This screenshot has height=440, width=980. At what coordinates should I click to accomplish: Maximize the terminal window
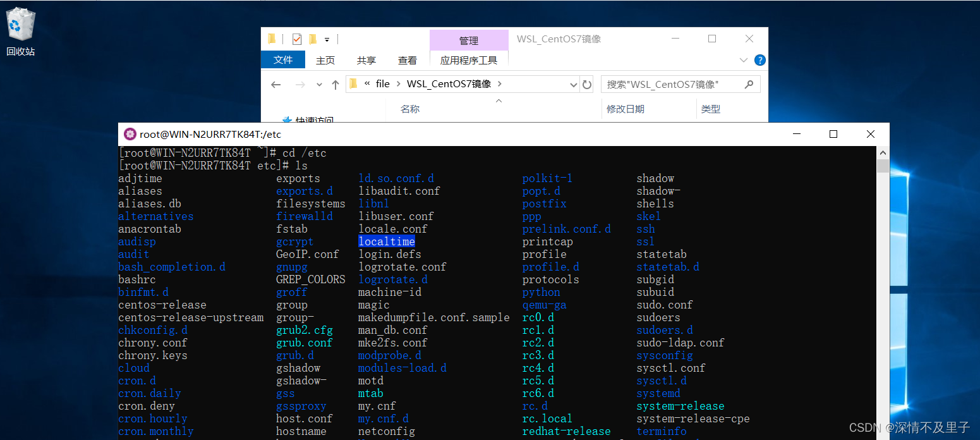(x=833, y=134)
